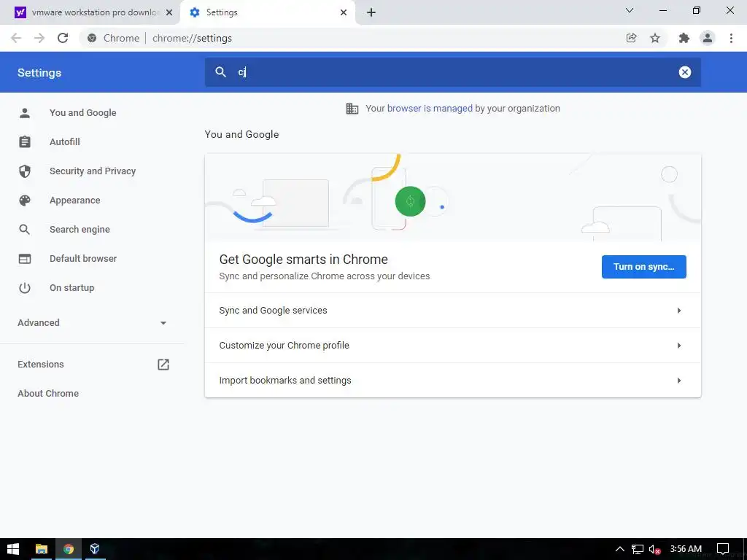Click the browser back arrow
747x560 pixels.
tap(16, 38)
